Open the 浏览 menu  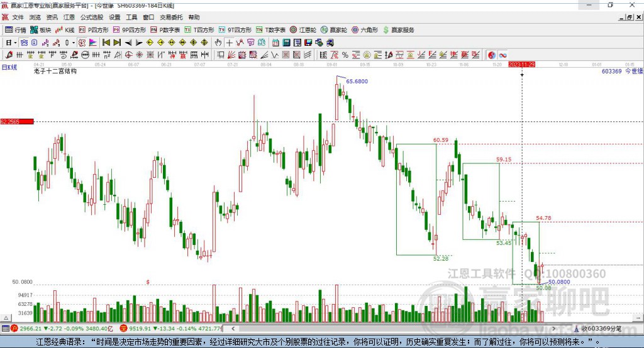[x=35, y=17]
